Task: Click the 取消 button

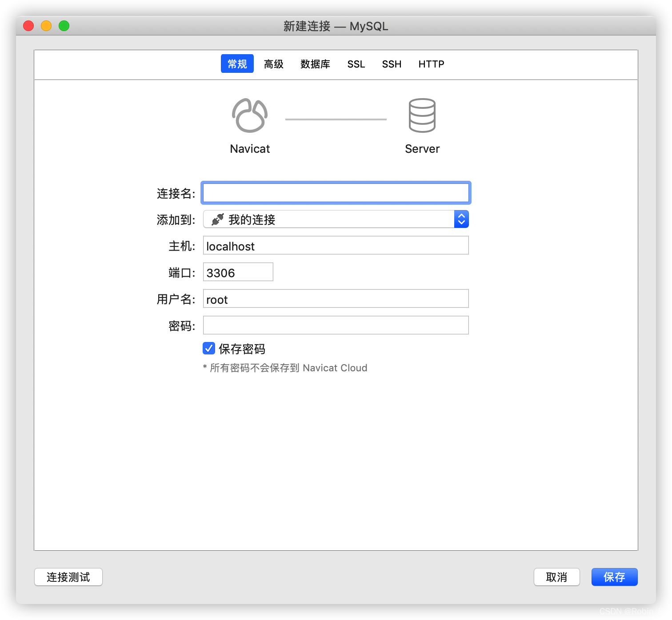Action: pyautogui.click(x=557, y=577)
